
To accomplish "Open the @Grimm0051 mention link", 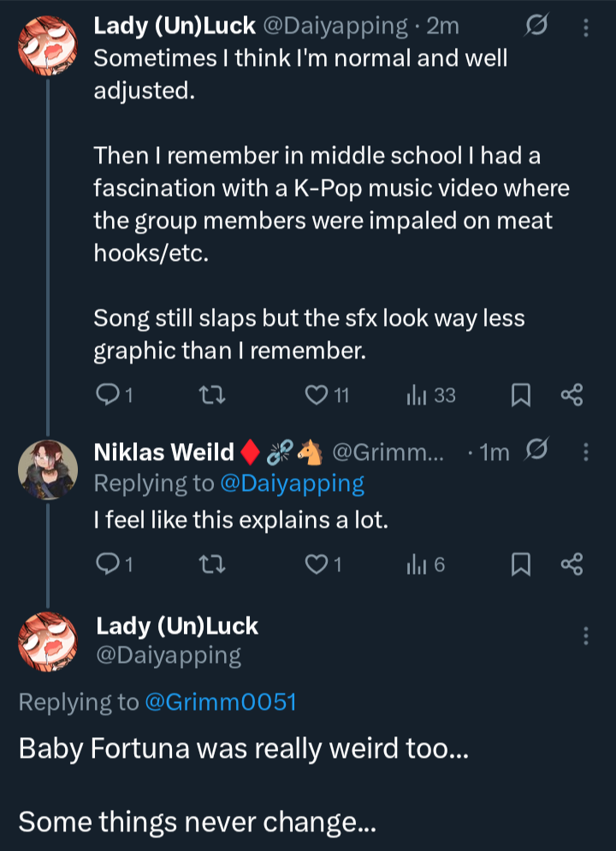I will click(220, 702).
